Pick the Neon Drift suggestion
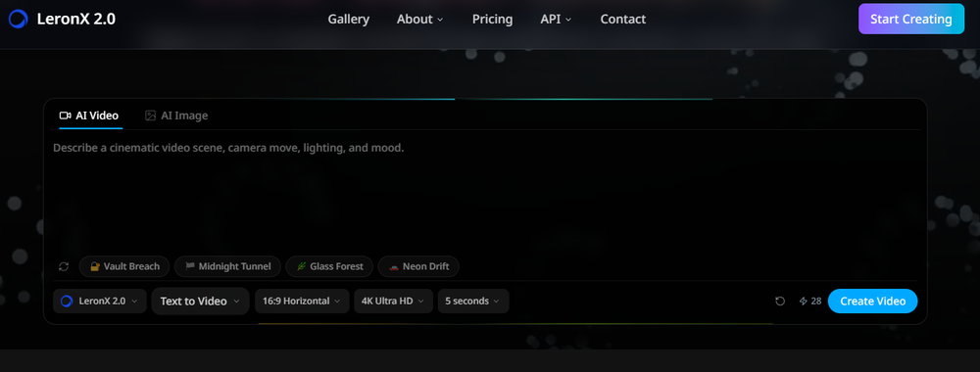 click(x=418, y=266)
